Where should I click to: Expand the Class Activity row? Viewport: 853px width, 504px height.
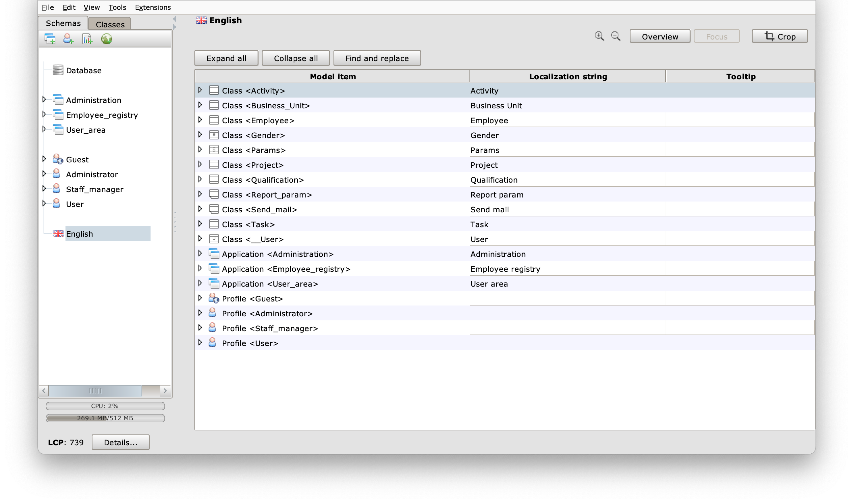point(201,90)
